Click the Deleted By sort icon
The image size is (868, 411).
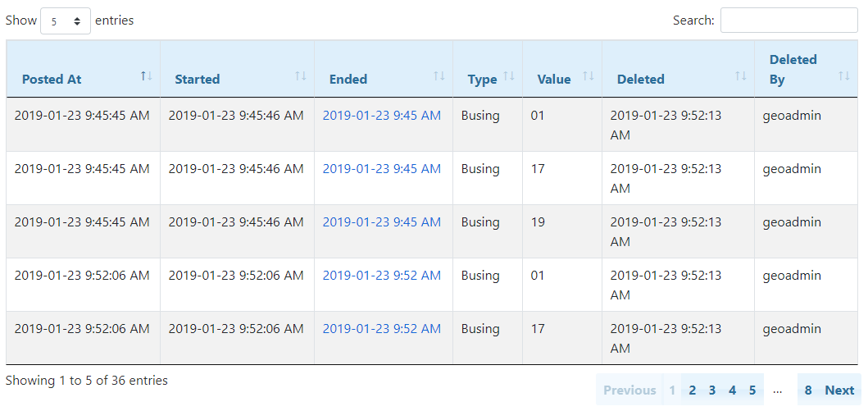click(843, 75)
